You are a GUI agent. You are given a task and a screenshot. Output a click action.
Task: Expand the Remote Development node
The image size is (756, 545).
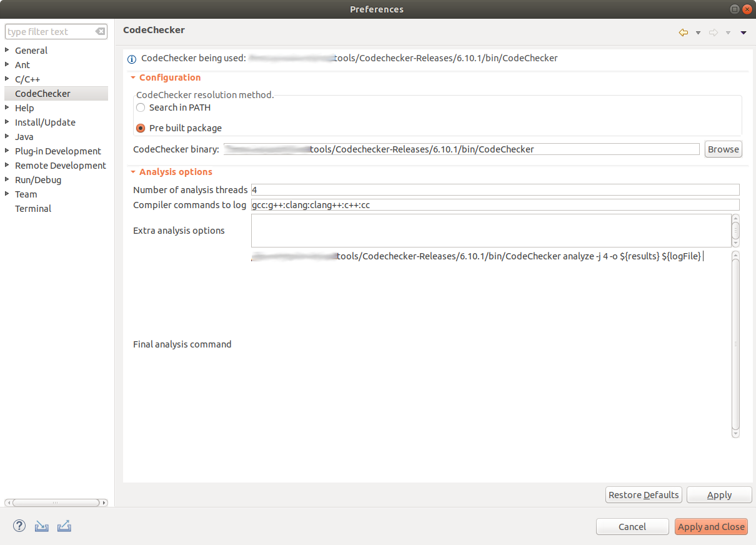pos(7,165)
